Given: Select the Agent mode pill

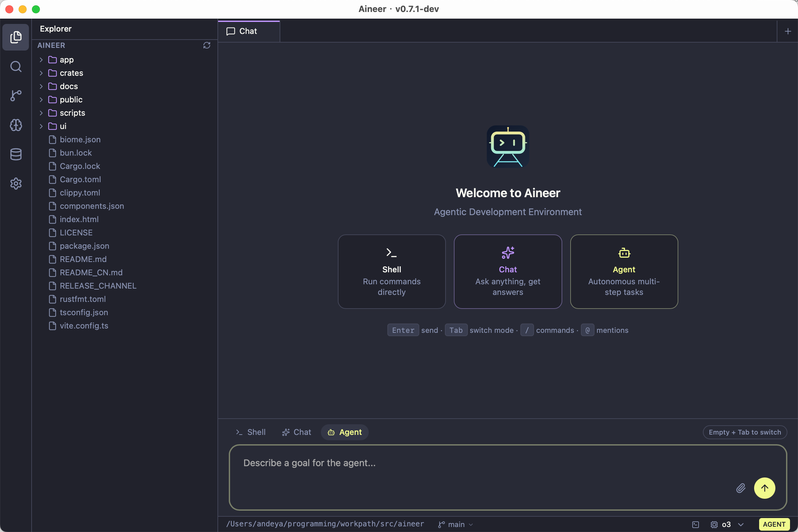Looking at the screenshot, I should point(344,432).
